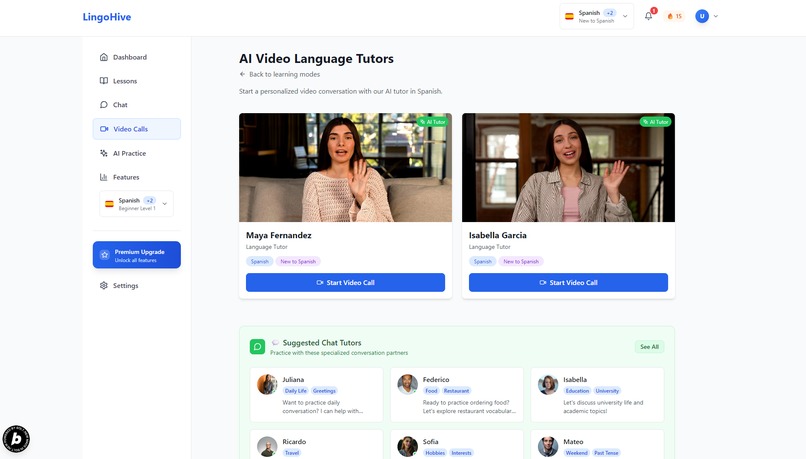Click the Premium Upgrade star icon
Viewport: 806px width, 459px height.
[105, 255]
